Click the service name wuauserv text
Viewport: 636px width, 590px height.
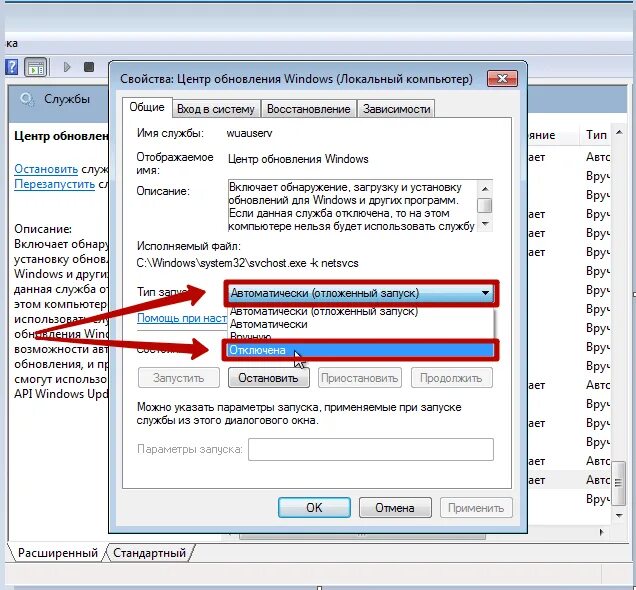pyautogui.click(x=249, y=133)
